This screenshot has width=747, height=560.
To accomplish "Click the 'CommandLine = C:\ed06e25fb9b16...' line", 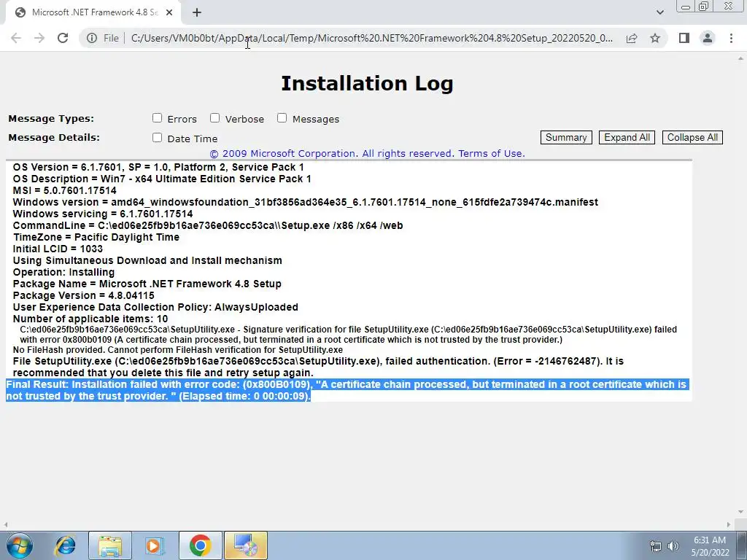I will (208, 225).
